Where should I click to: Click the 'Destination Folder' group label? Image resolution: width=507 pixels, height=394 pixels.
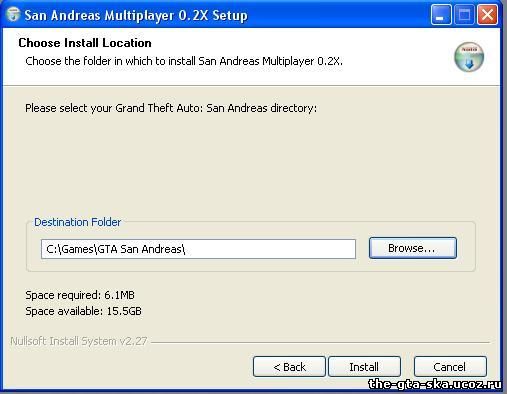77,222
